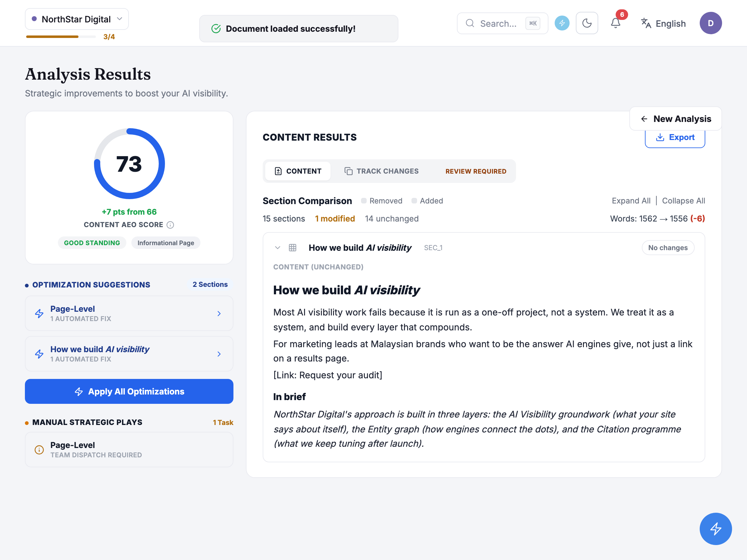Screen dimensions: 747x560
Task: Click the No changes badge
Action: coord(668,248)
